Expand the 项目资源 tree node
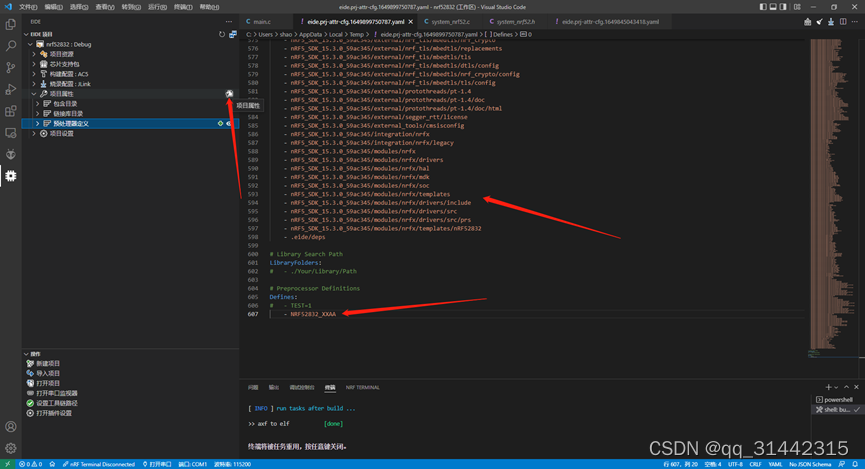The width and height of the screenshot is (865, 469). coord(34,54)
